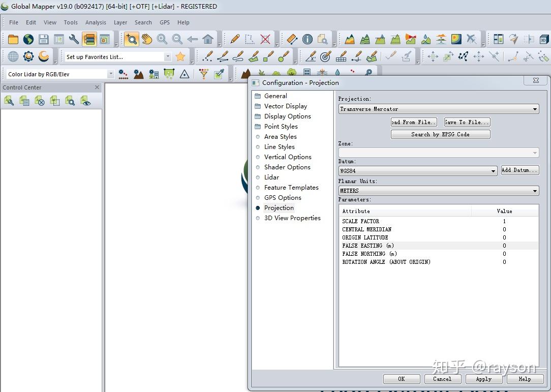Click the triangle-with-dot Lidar icon
Image resolution: width=551 pixels, height=392 pixels.
coord(185,74)
